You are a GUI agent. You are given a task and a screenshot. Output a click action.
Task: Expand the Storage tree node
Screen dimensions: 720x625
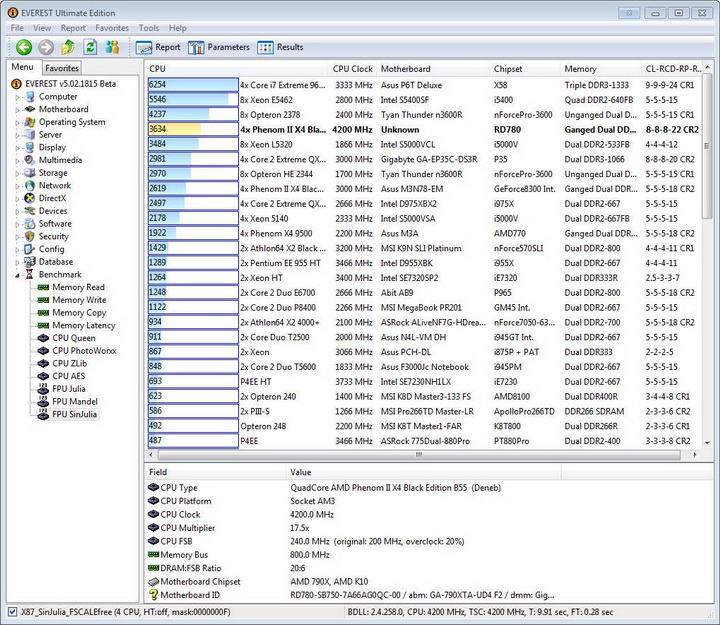pos(17,174)
